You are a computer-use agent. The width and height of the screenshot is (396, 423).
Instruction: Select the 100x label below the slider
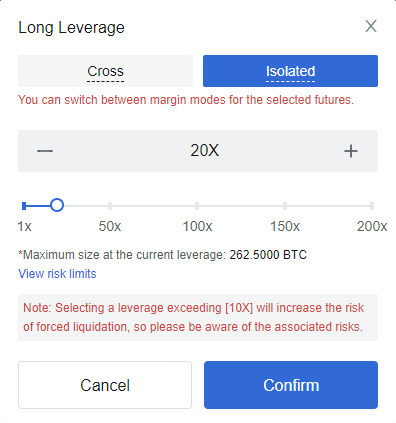(197, 227)
